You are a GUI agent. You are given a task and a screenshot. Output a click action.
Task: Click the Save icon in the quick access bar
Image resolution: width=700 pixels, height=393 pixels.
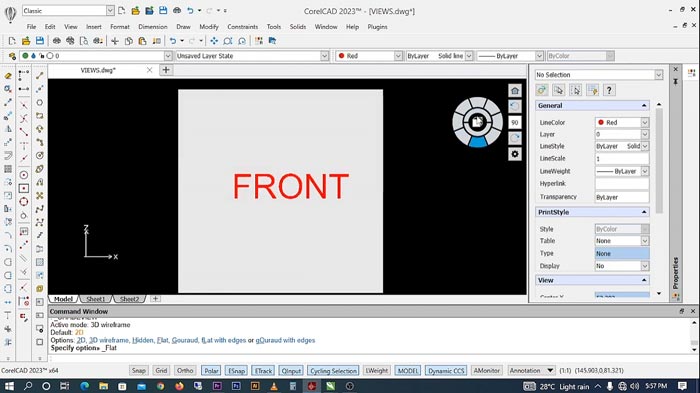[163, 10]
